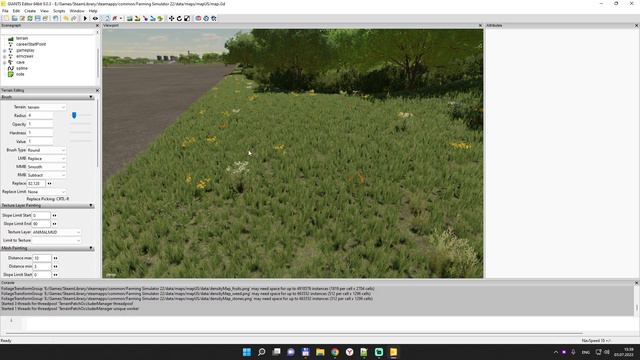
Task: Adjust the Radius slider handle
Action: (x=74, y=116)
